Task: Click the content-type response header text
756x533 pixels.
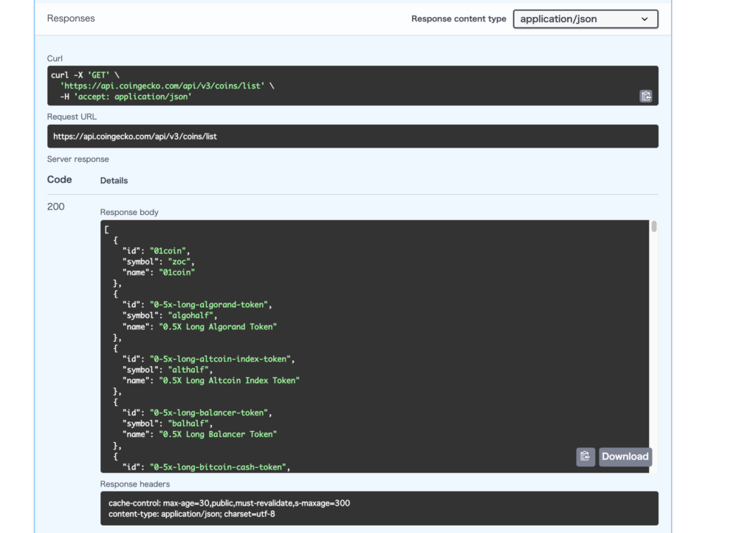Action: tap(207, 515)
